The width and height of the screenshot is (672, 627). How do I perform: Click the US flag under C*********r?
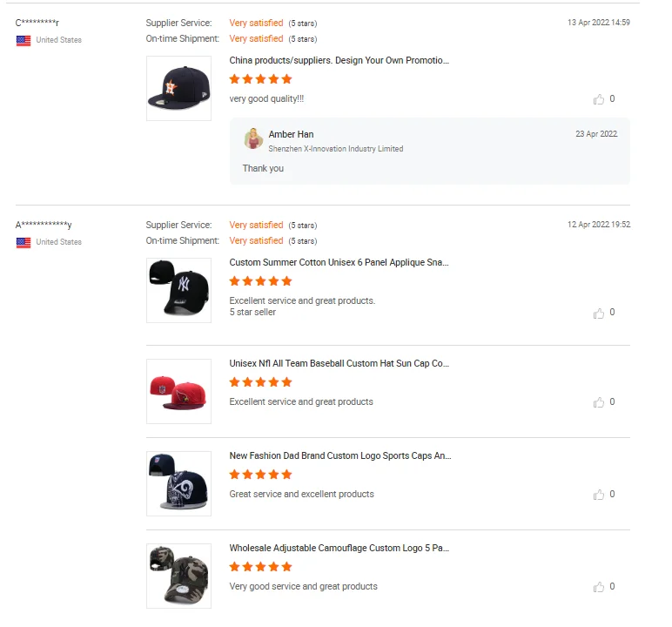coord(24,40)
